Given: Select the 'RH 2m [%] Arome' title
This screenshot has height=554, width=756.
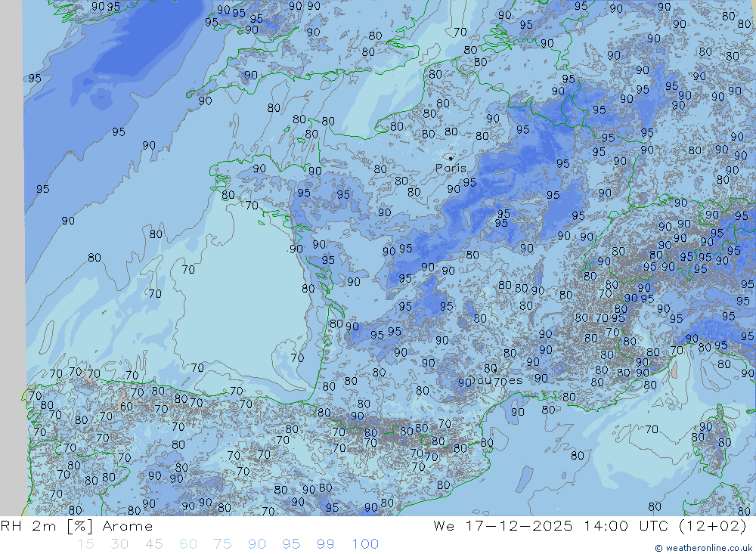Looking at the screenshot, I should tap(76, 526).
